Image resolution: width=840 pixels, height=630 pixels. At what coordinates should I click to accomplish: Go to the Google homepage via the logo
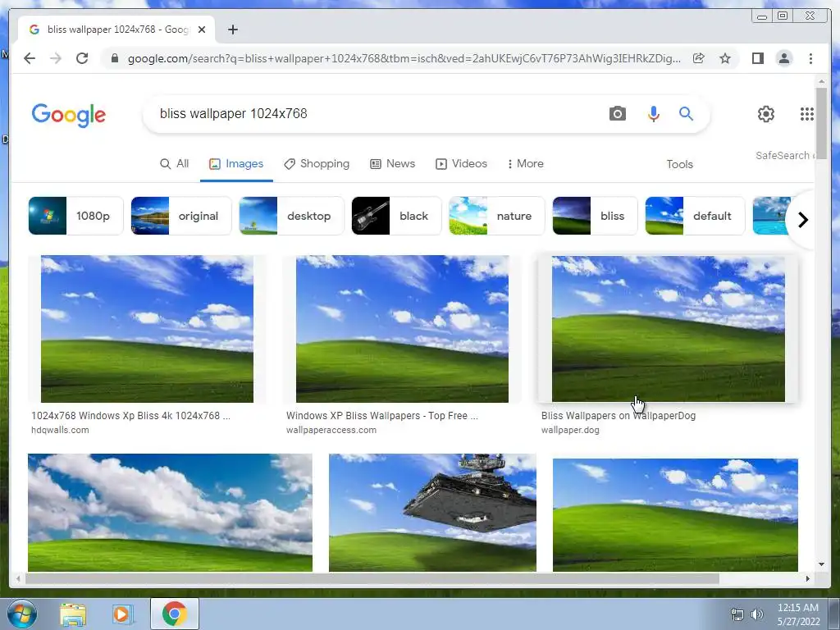[x=69, y=115]
